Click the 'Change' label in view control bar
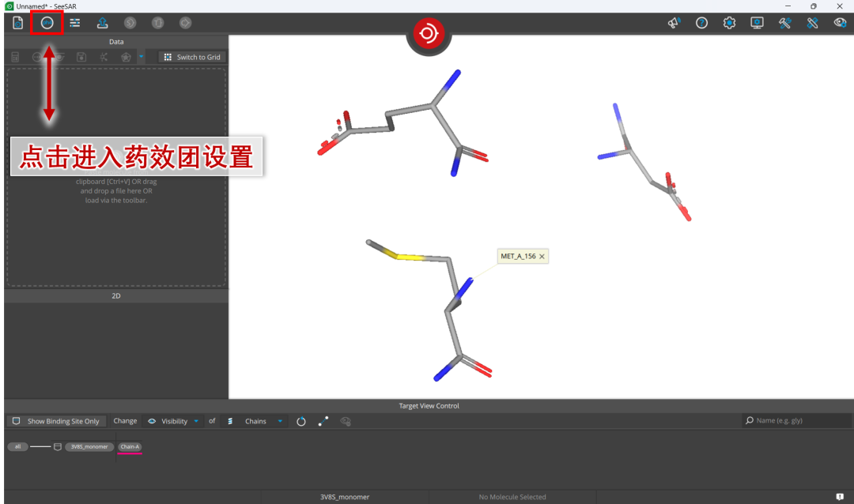The height and width of the screenshot is (504, 854). coord(125,421)
